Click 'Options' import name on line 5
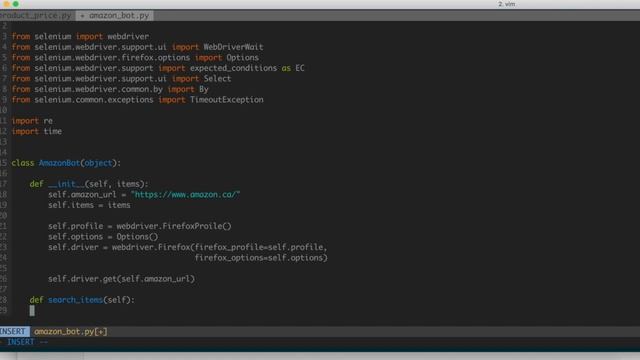The width and height of the screenshot is (640, 360). point(242,58)
